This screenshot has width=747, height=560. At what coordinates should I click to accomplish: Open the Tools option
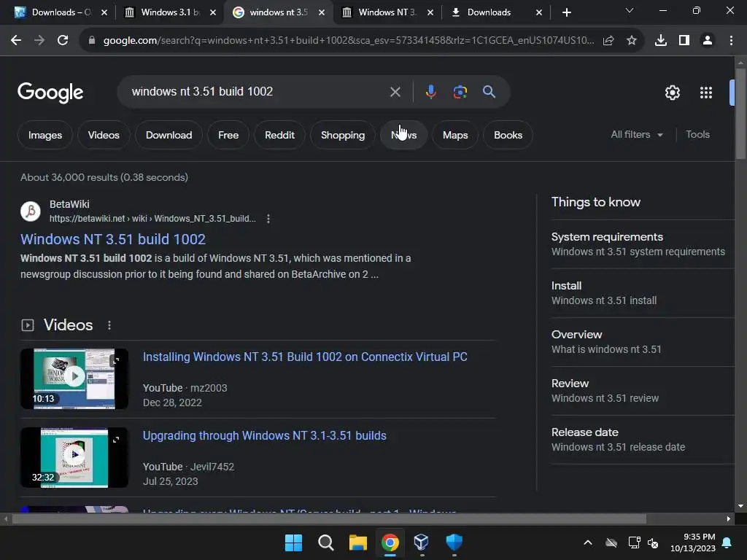pyautogui.click(x=697, y=135)
